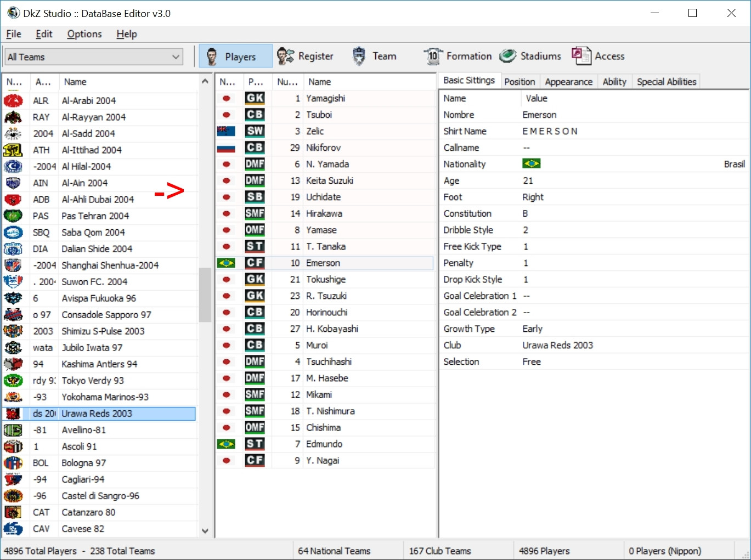Select player Keita Suzuki
This screenshot has width=751, height=560.
325,180
